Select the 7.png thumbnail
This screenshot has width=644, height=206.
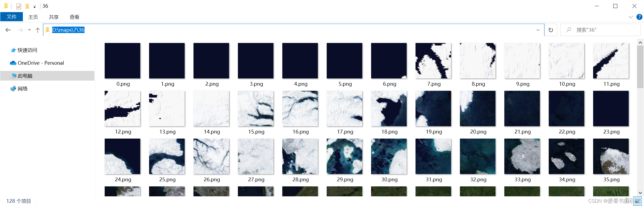433,61
